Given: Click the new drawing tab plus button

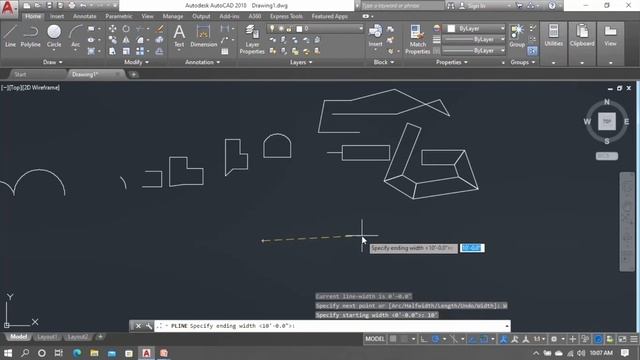Looking at the screenshot, I should tap(133, 74).
